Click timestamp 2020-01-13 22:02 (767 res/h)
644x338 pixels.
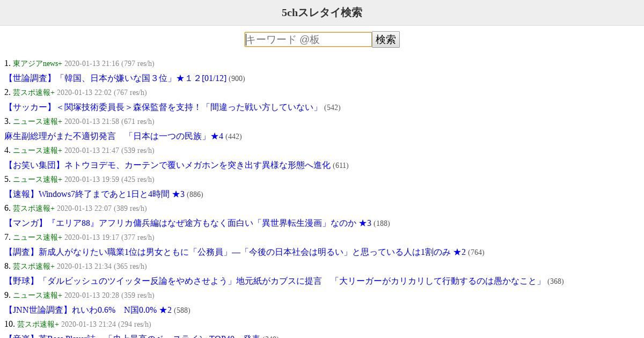[x=102, y=92]
